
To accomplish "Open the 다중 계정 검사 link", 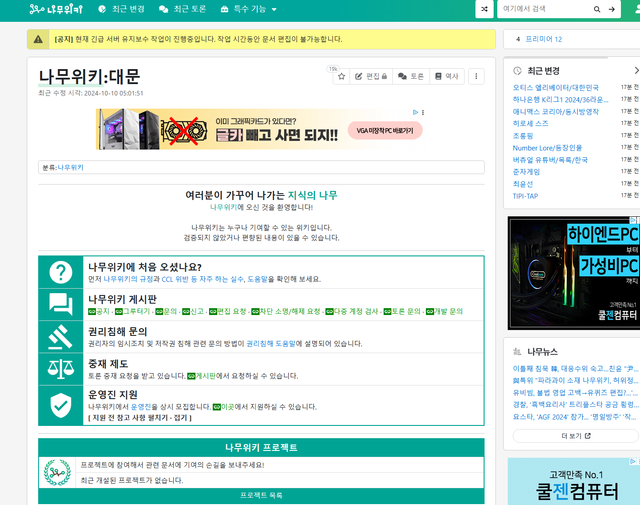I will click(x=352, y=311).
